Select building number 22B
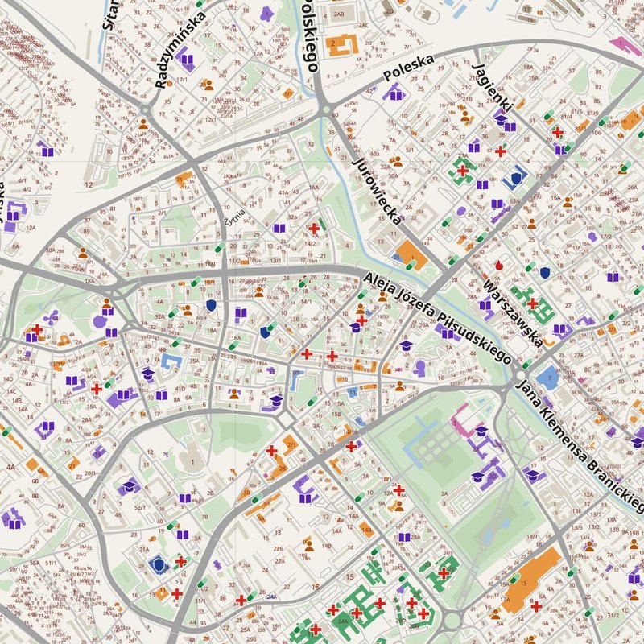 pyautogui.click(x=279, y=549)
